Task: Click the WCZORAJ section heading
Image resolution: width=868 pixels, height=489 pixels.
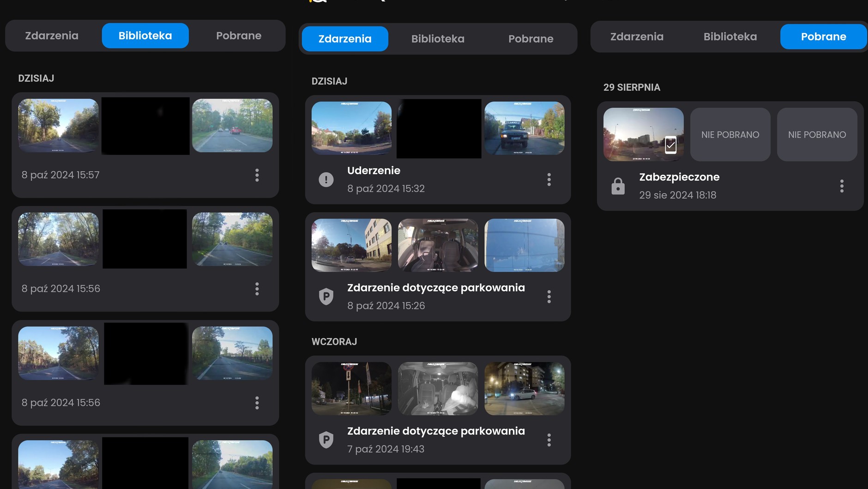Action: tap(334, 342)
